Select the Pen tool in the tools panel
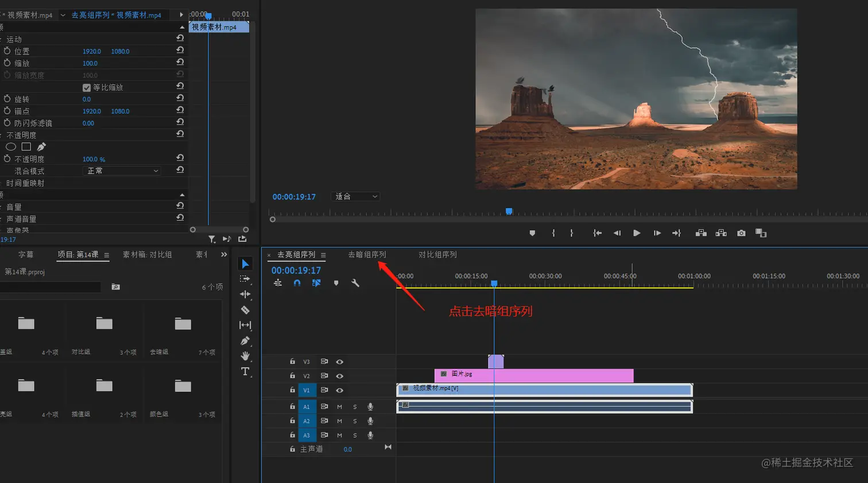 click(245, 341)
